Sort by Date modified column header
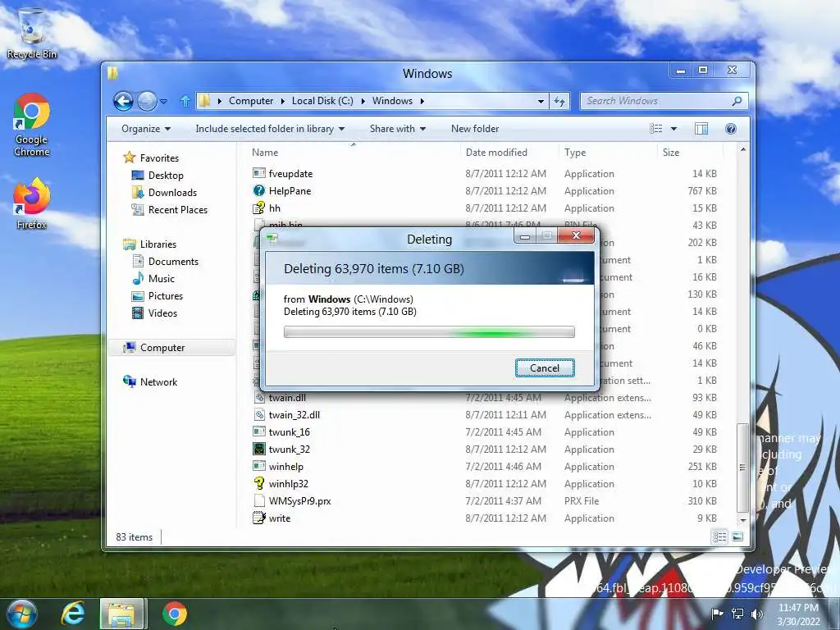The height and width of the screenshot is (630, 840). pos(509,152)
